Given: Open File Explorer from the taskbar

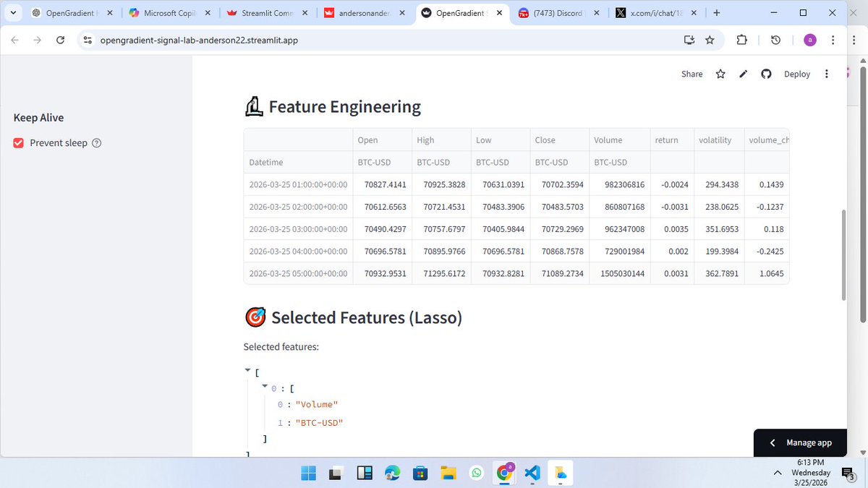Looking at the screenshot, I should [x=448, y=474].
